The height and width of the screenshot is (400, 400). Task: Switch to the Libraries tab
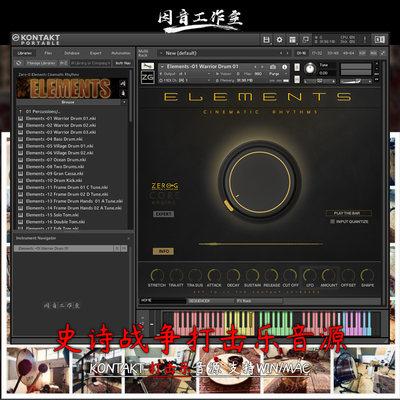click(x=25, y=53)
